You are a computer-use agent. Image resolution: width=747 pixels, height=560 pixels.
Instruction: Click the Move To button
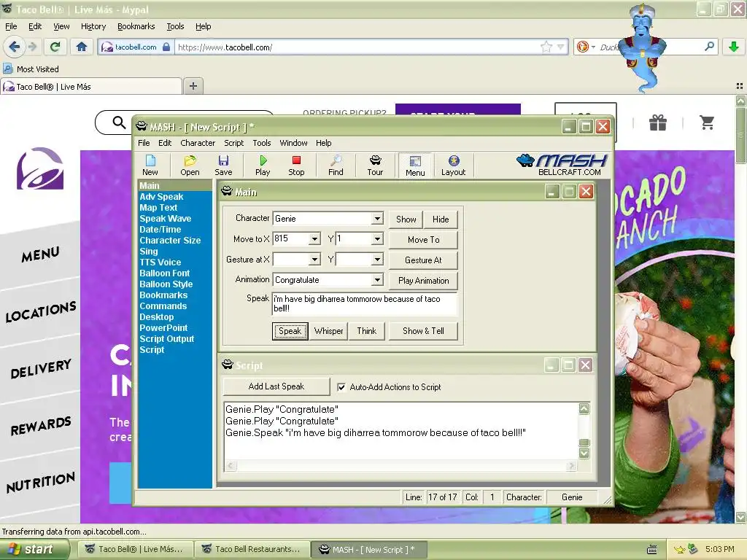coord(424,239)
